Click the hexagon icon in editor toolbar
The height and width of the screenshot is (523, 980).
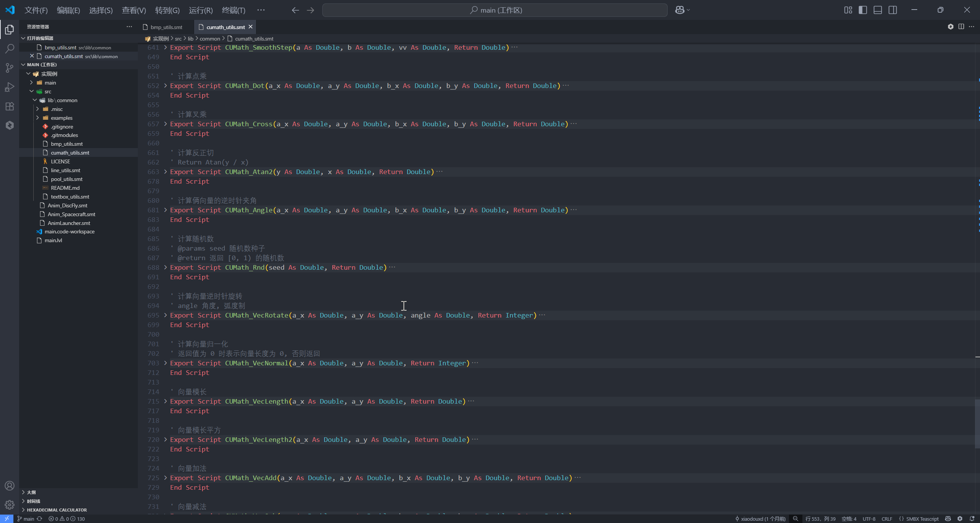pyautogui.click(x=951, y=26)
